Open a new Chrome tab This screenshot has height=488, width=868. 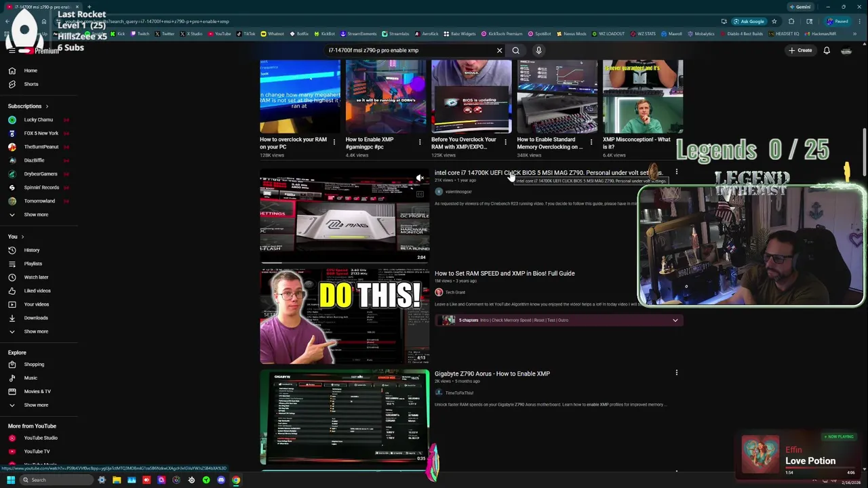[x=89, y=7]
